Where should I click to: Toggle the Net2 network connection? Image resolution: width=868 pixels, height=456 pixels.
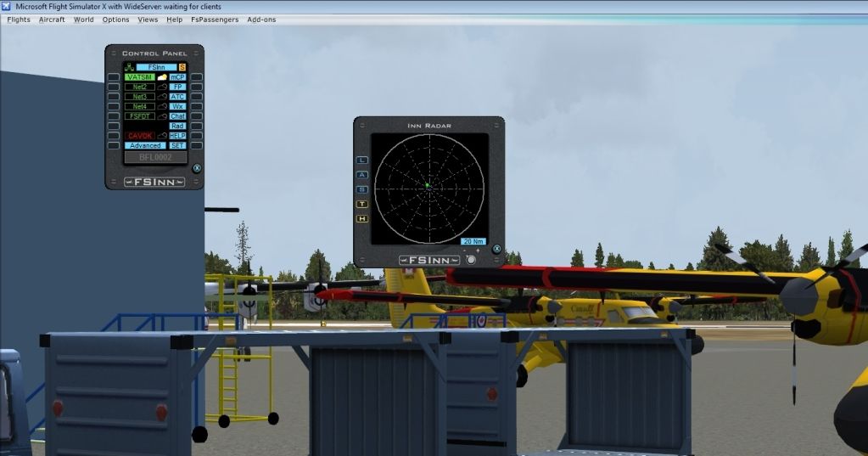(x=139, y=87)
